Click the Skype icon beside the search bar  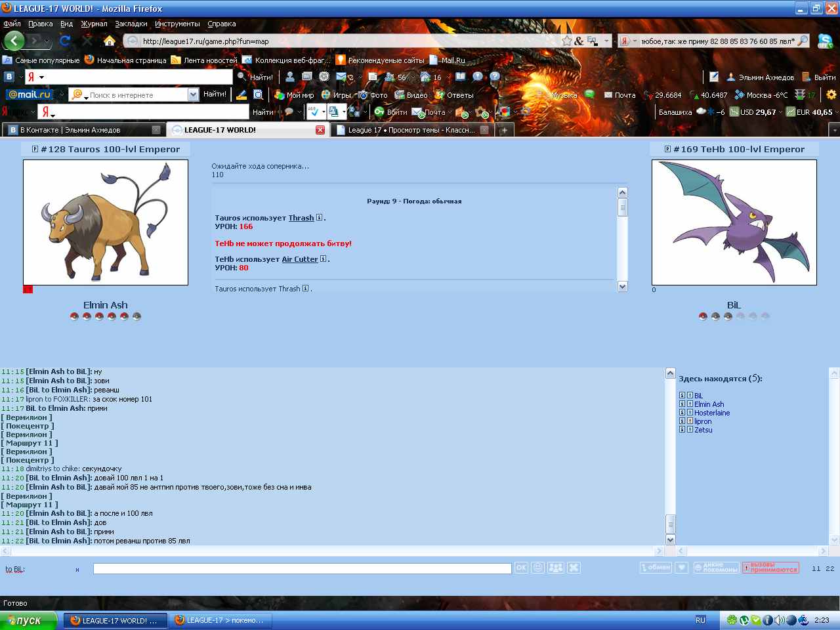coord(825,41)
